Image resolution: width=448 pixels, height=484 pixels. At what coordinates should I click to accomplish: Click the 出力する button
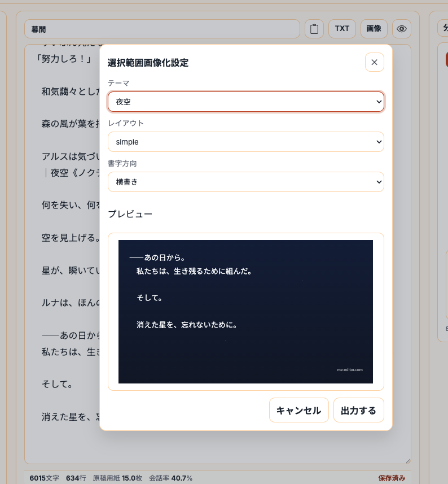tap(359, 410)
